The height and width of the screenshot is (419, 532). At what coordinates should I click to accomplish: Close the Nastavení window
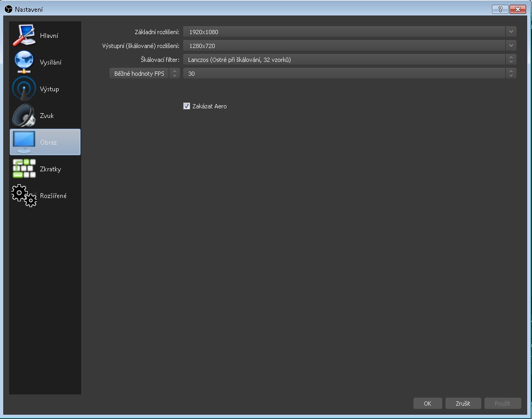[x=518, y=9]
